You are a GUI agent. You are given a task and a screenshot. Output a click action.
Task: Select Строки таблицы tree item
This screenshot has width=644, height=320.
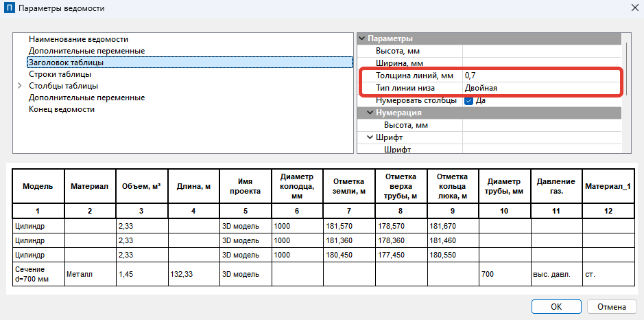60,74
